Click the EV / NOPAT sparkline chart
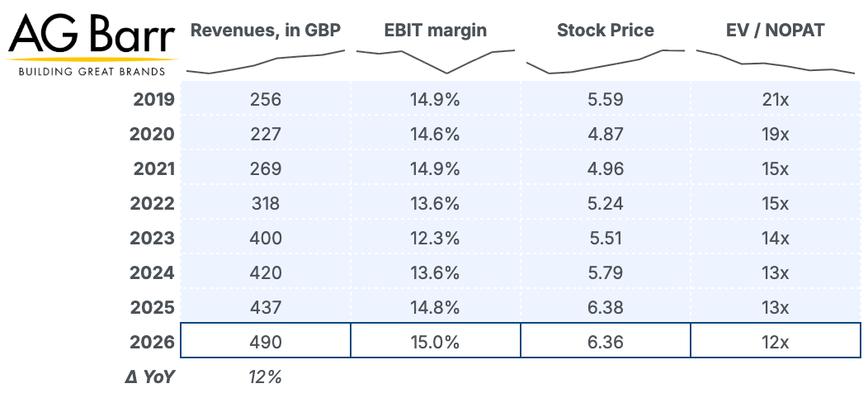This screenshot has height=393, width=868. click(776, 62)
